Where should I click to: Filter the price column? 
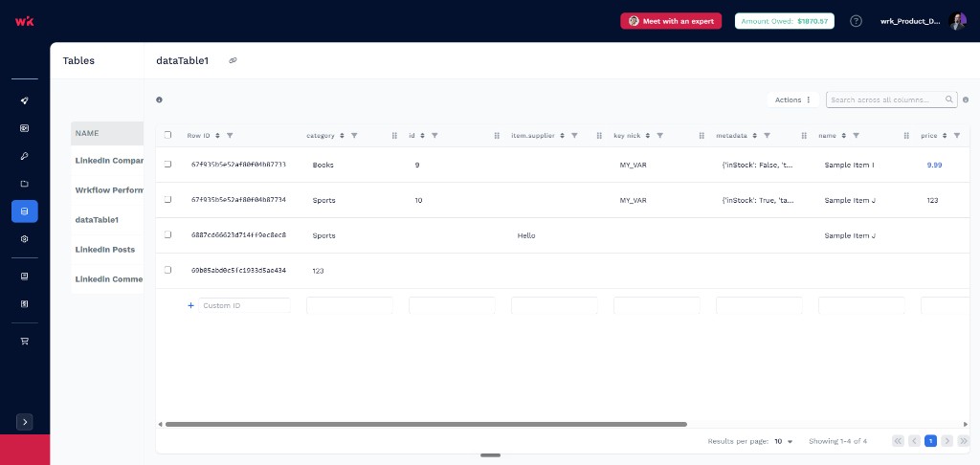(956, 136)
